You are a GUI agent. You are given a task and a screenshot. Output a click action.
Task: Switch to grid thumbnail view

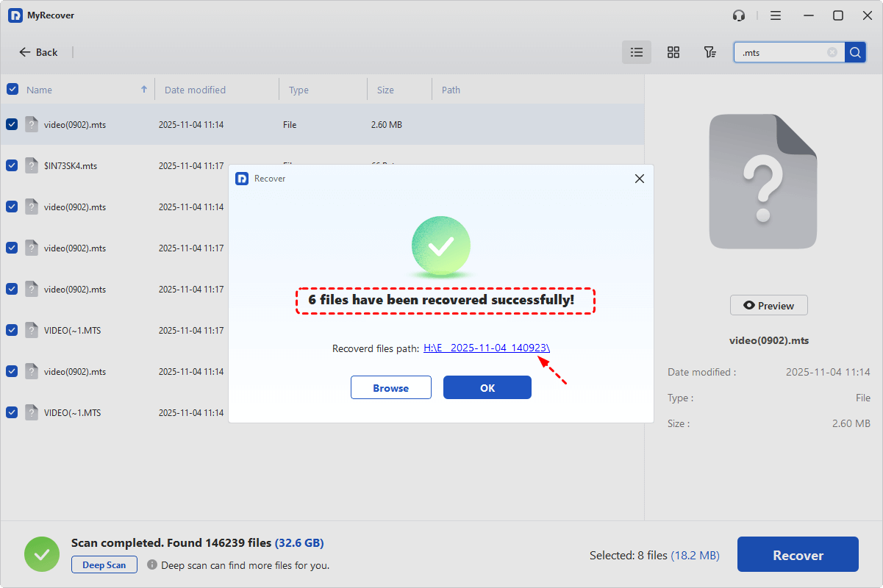[673, 52]
